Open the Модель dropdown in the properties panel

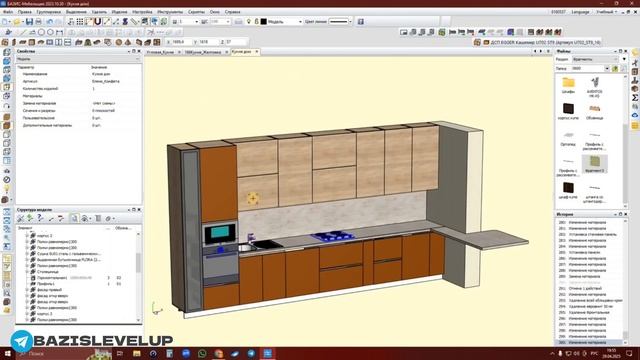pos(78,59)
